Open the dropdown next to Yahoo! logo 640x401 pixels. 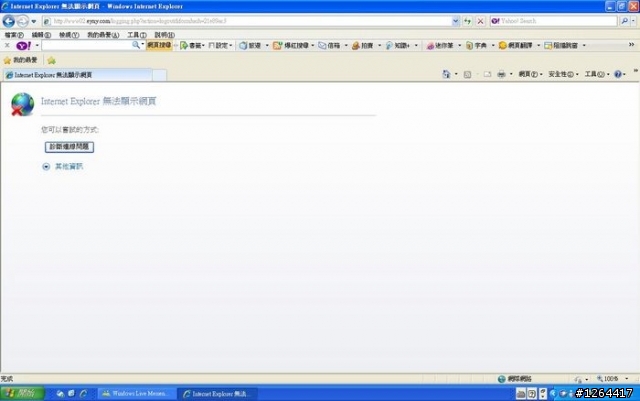pyautogui.click(x=37, y=45)
